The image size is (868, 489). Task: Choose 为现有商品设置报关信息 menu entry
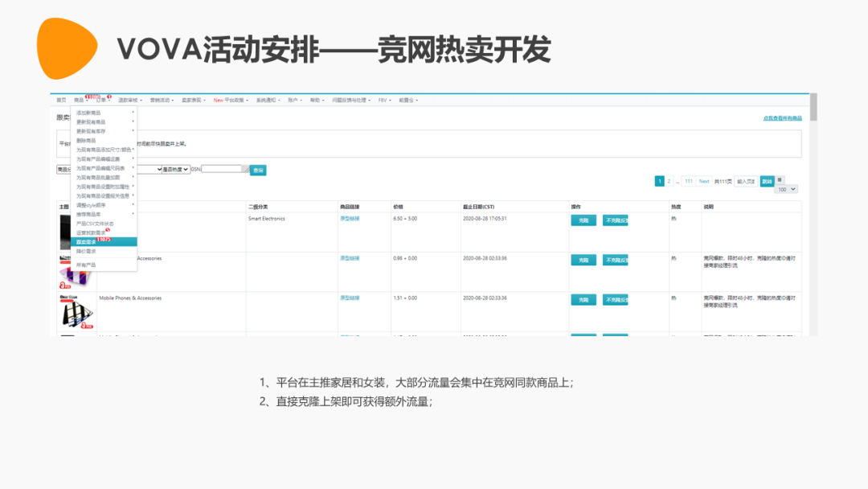(x=104, y=196)
